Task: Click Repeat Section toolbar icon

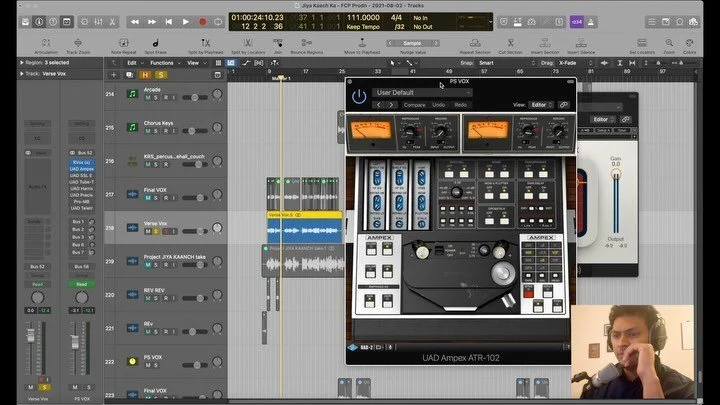Action: 475,43
